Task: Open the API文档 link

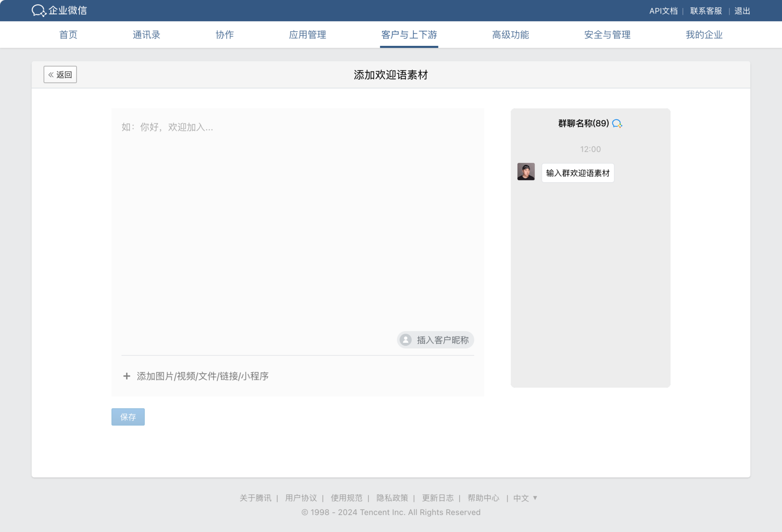Action: click(x=663, y=11)
